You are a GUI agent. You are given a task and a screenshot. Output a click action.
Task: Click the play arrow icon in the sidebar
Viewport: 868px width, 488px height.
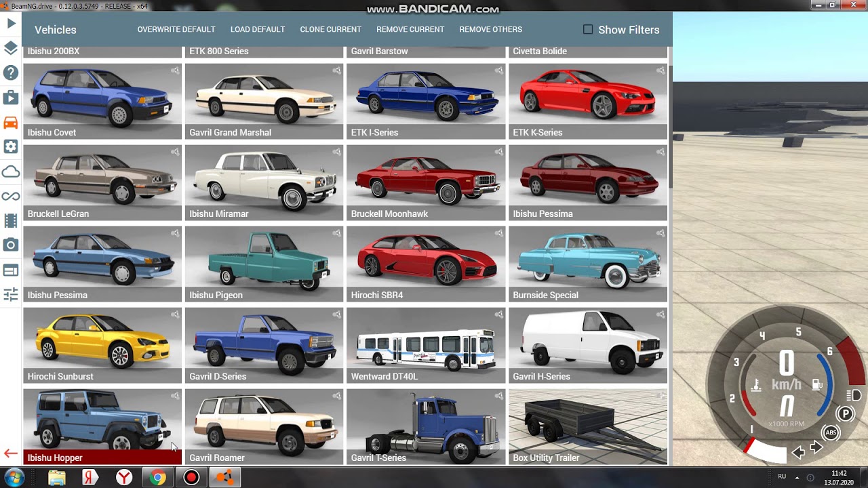[x=11, y=24]
